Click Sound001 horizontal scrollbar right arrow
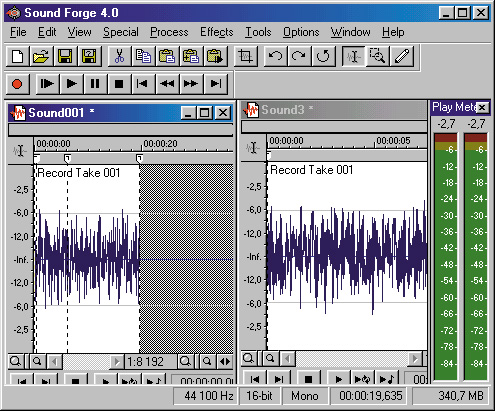This screenshot has width=495, height=411. click(116, 361)
